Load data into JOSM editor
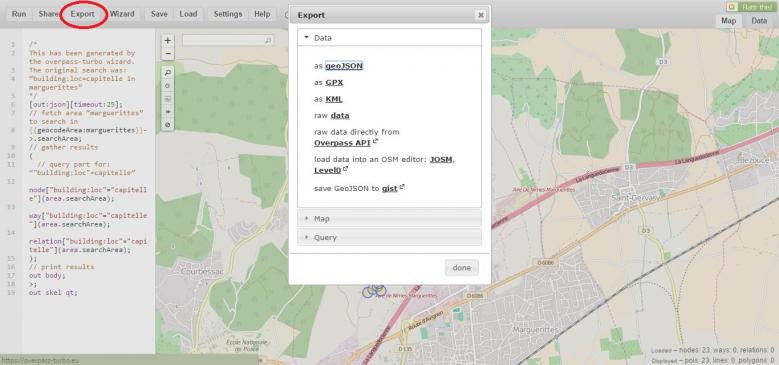 coord(441,160)
